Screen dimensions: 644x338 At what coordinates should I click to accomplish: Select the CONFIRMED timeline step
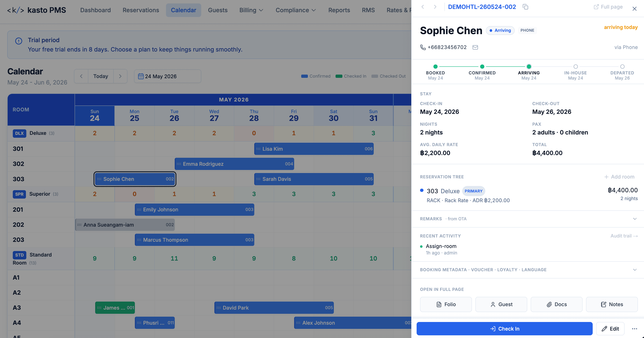482,72
